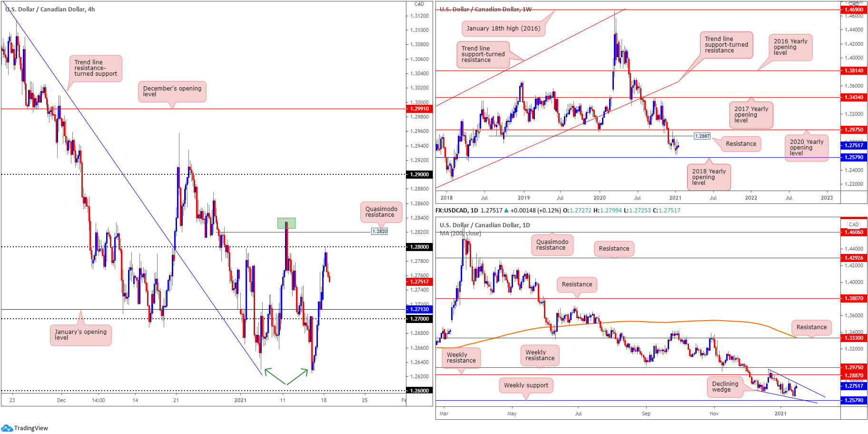Click the Sep label on the daily time axis
The width and height of the screenshot is (868, 434).
pyautogui.click(x=646, y=414)
